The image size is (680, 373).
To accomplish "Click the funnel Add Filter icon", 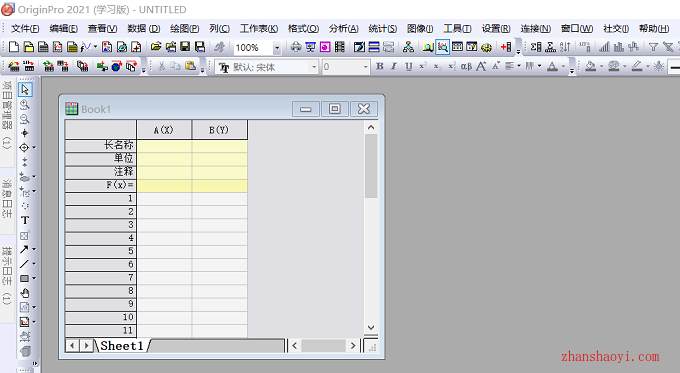I will [653, 47].
